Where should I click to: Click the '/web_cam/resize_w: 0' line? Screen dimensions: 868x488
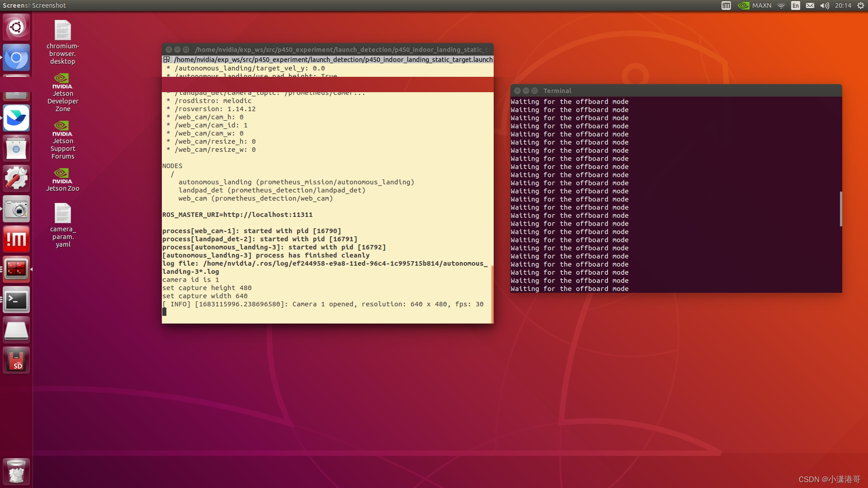pos(211,150)
